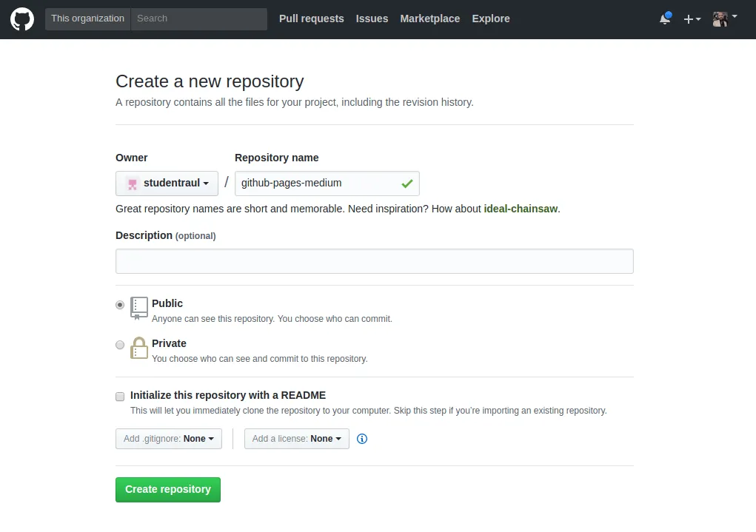This screenshot has height=532, width=756.
Task: Click the Private repository lock icon
Action: (x=139, y=348)
